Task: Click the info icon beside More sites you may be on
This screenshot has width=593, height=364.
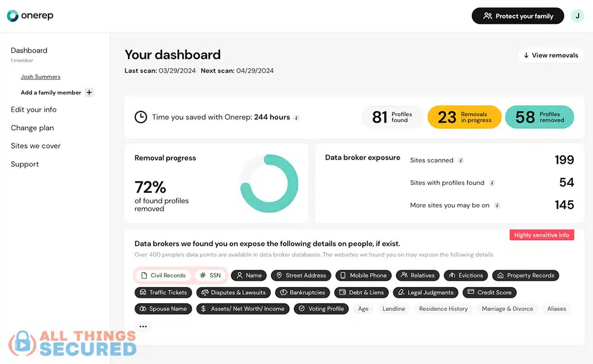Action: (x=498, y=205)
